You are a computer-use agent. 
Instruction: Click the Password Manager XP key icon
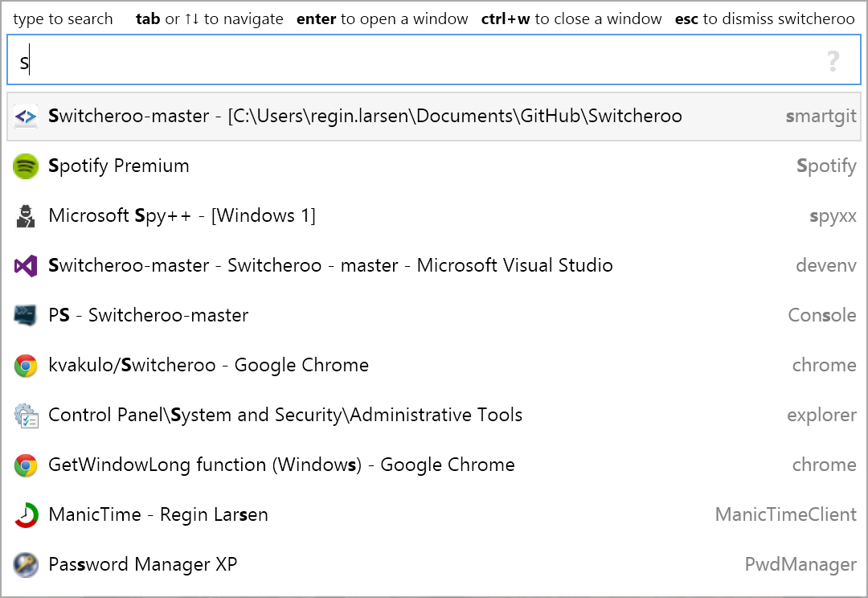tap(26, 565)
